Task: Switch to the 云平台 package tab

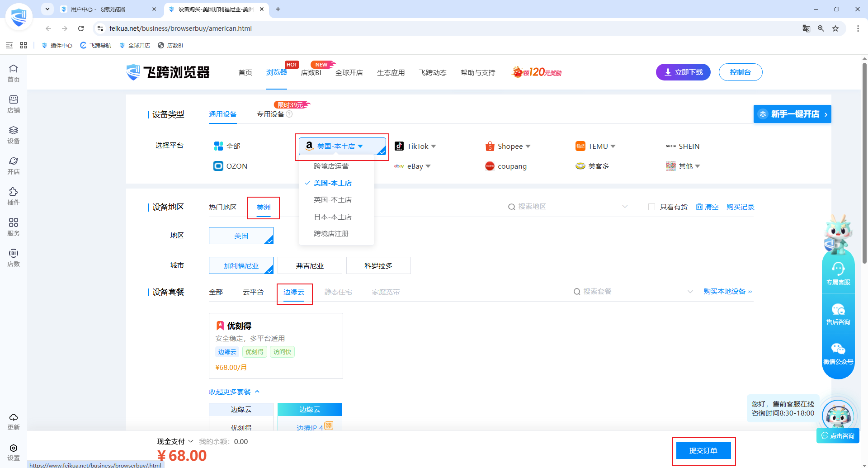Action: tap(253, 292)
